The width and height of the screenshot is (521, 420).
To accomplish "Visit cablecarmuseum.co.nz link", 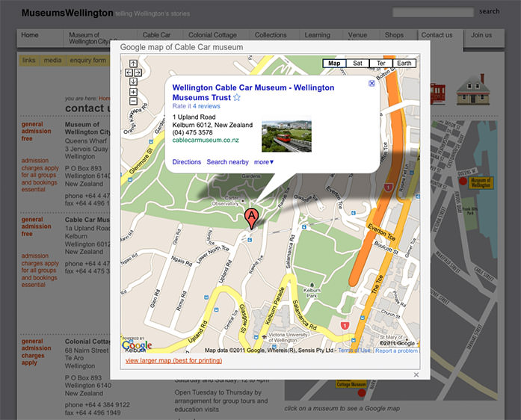I will pos(206,140).
